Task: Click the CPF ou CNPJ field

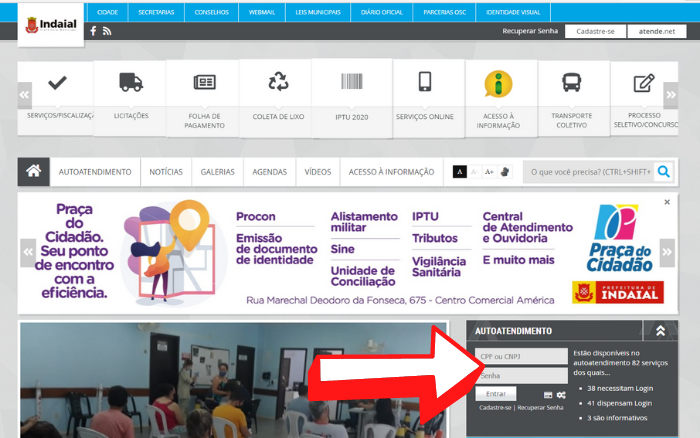Action: tap(520, 356)
